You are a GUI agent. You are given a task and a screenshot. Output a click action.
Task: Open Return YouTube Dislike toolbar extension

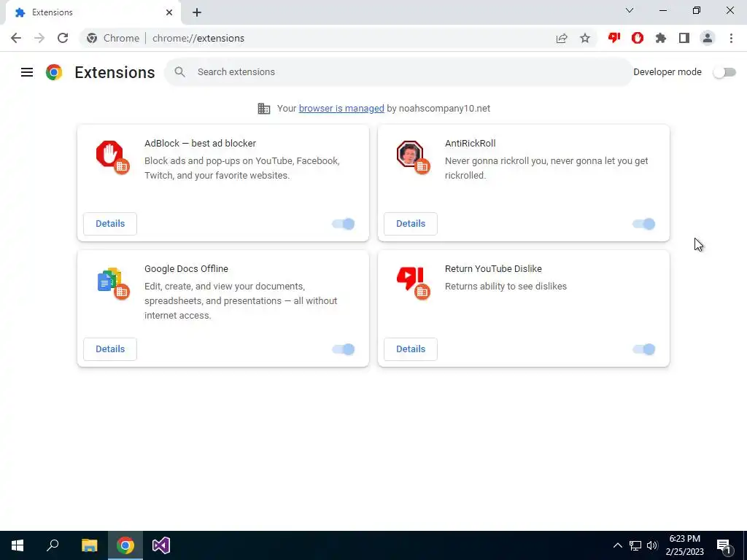click(614, 38)
